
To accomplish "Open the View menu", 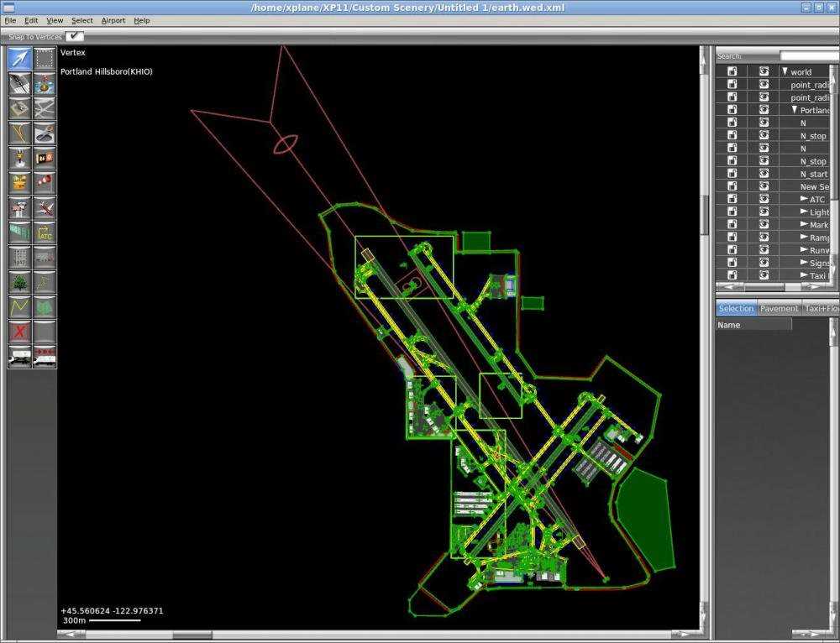I will pos(55,20).
